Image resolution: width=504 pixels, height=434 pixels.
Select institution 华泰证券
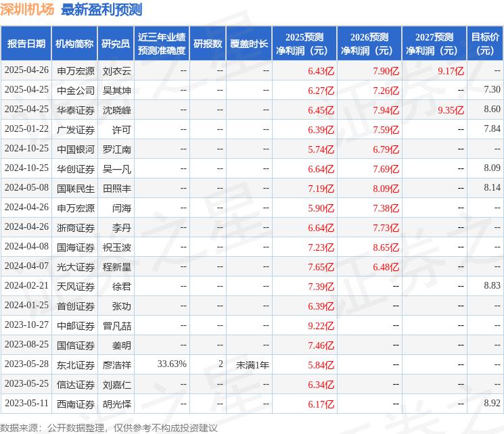pyautogui.click(x=76, y=110)
